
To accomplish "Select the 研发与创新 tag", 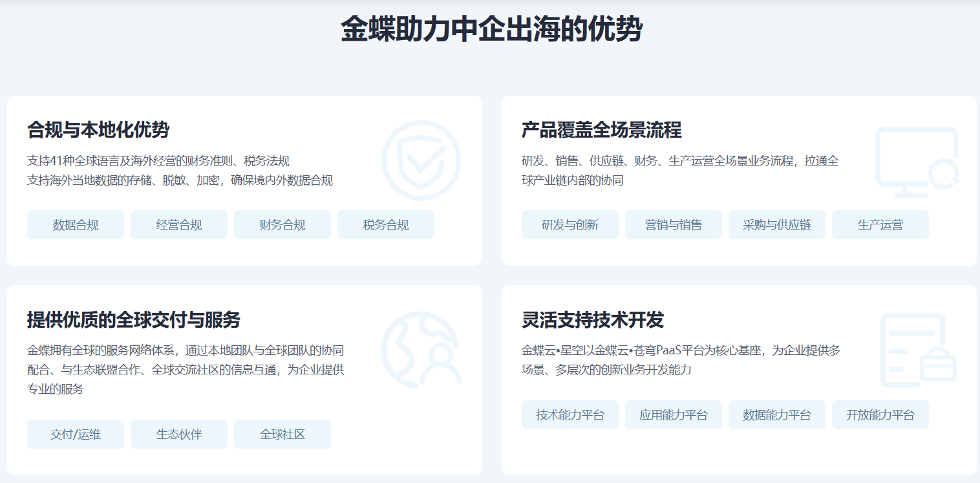I will point(570,225).
